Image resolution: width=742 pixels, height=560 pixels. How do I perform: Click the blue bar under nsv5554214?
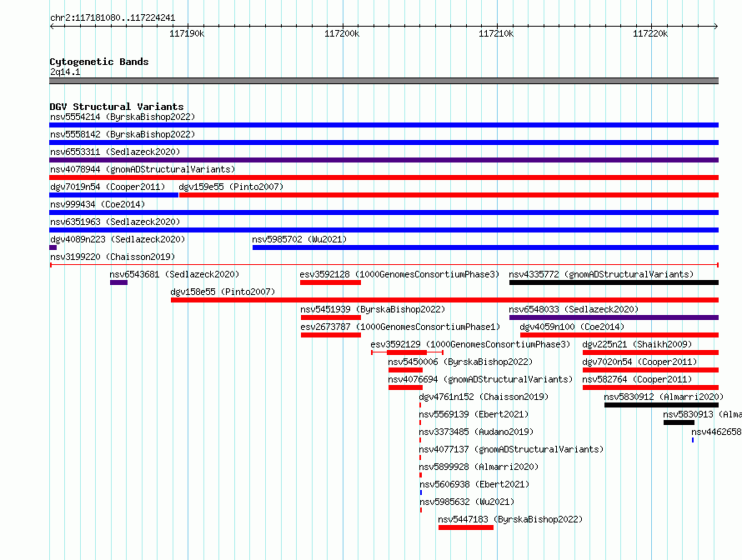[384, 125]
